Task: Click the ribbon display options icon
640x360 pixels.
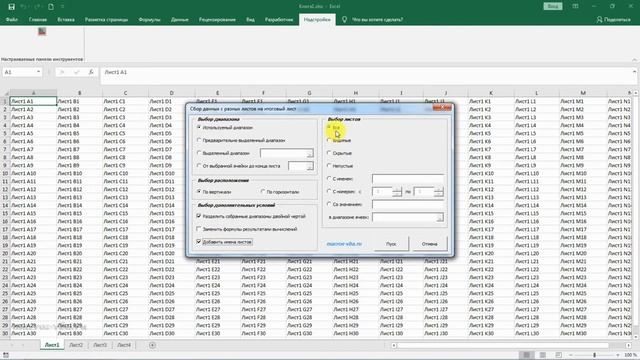Action: (x=575, y=6)
